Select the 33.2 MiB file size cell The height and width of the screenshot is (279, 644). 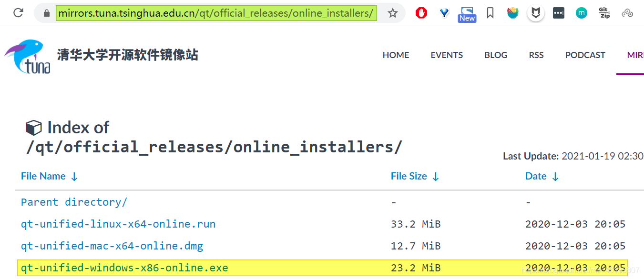[x=416, y=224]
